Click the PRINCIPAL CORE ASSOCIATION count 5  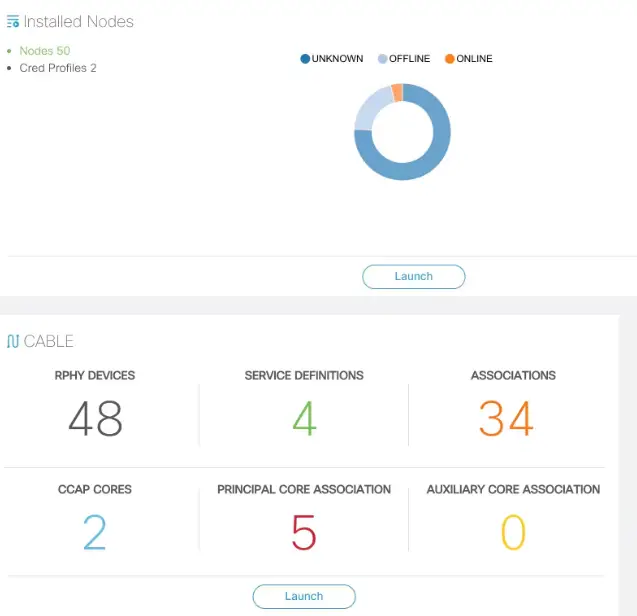tap(304, 532)
